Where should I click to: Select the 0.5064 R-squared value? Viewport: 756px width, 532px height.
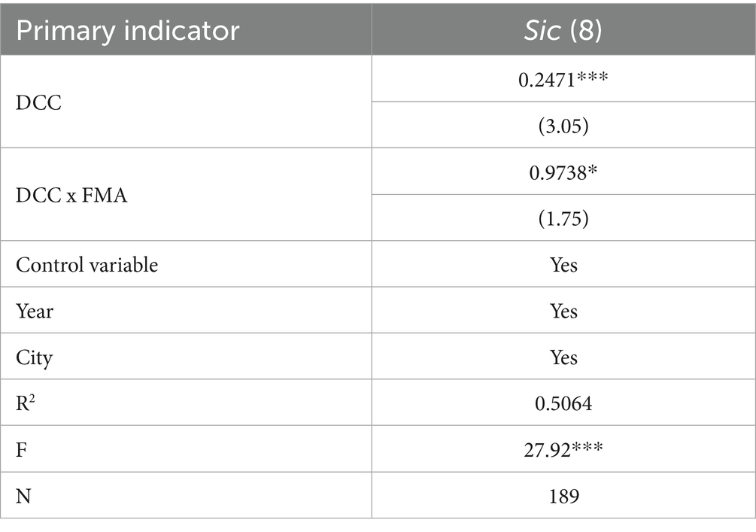click(x=563, y=403)
